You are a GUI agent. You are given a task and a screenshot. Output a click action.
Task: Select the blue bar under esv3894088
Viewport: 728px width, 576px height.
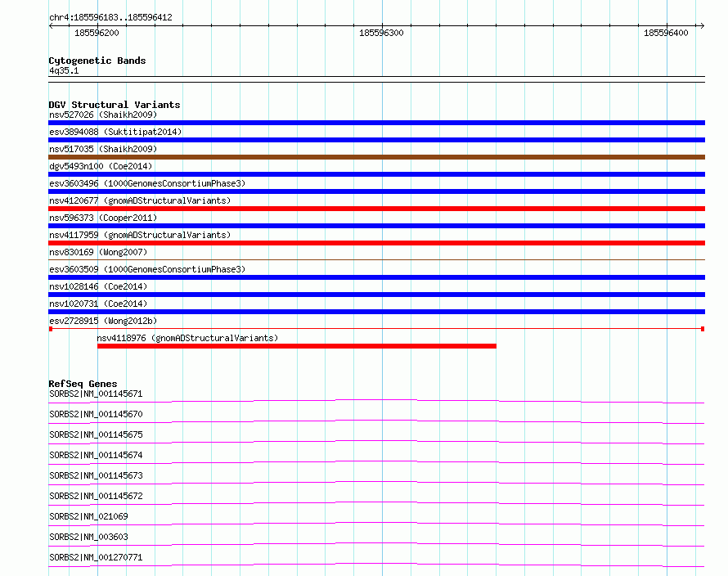[376, 140]
